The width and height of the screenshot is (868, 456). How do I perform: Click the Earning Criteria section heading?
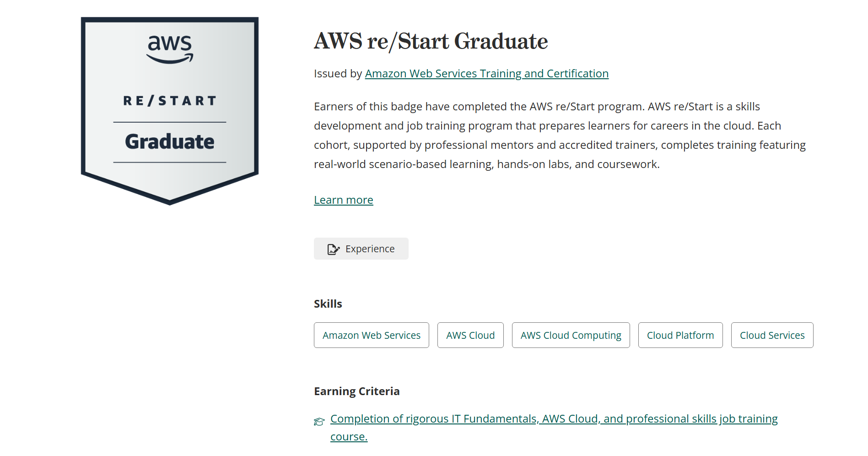356,391
